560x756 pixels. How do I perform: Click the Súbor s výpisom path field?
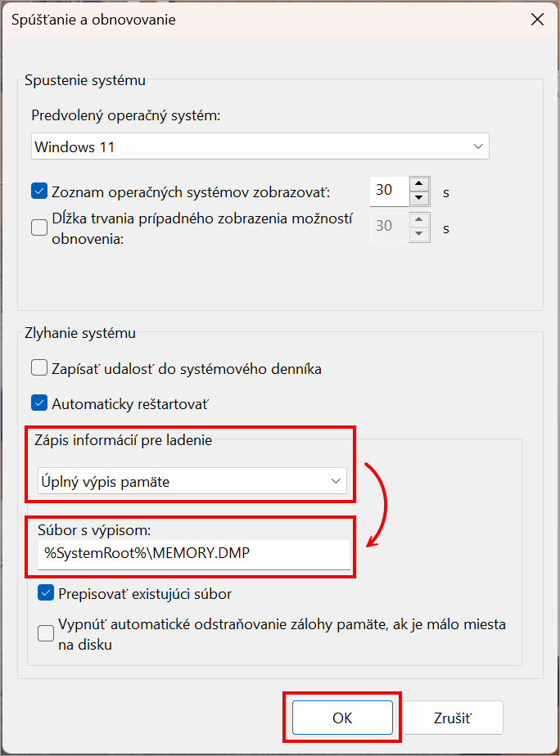tap(194, 553)
